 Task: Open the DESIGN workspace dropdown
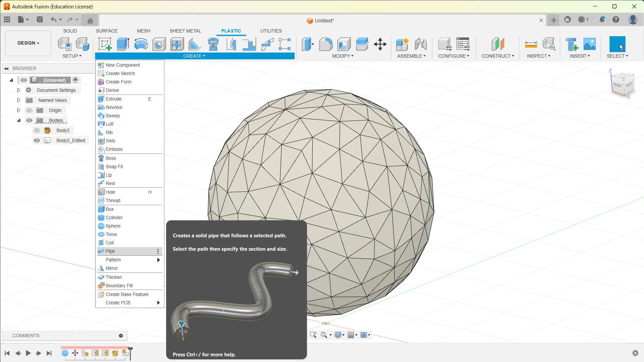click(x=28, y=43)
